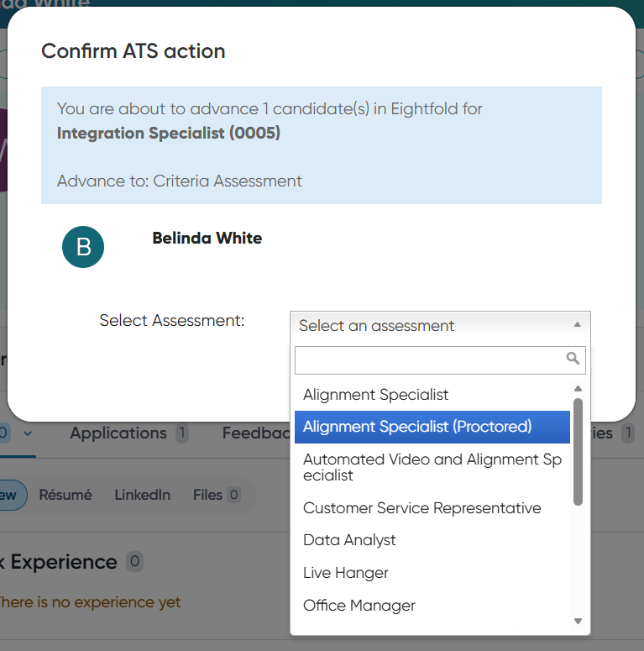
Task: Select Alignment Specialist (Proctored) option
Action: pos(417,427)
